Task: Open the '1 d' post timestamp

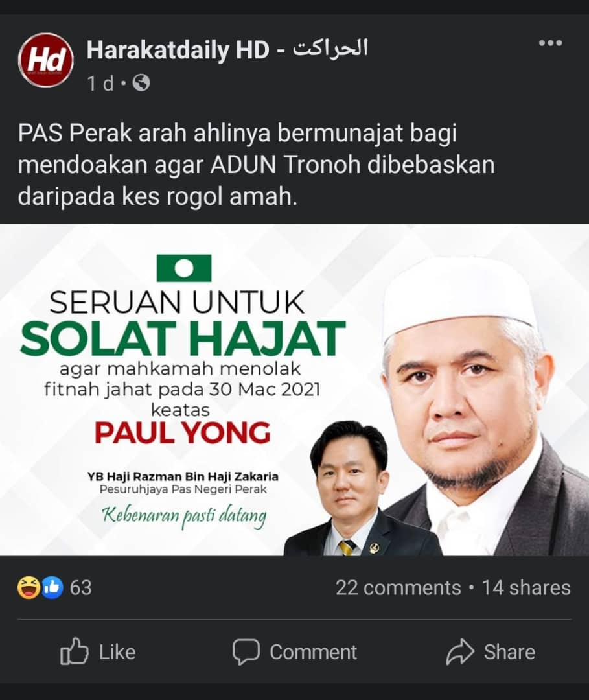Action: [x=100, y=84]
